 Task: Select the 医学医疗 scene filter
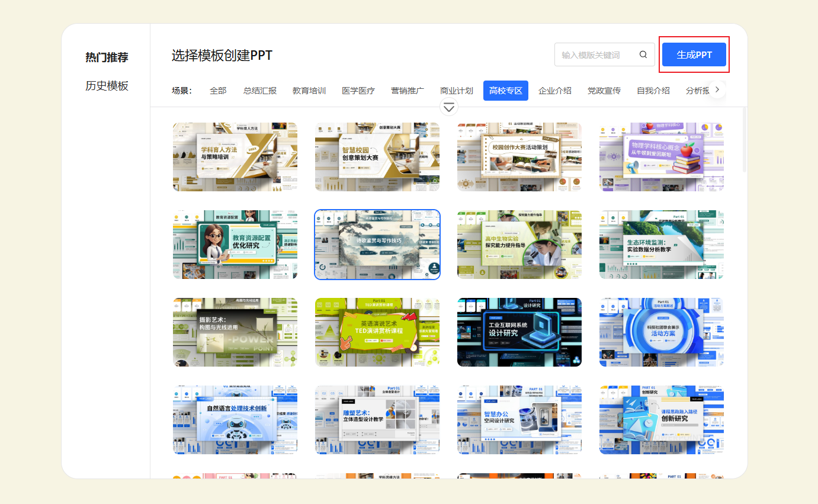(x=358, y=91)
